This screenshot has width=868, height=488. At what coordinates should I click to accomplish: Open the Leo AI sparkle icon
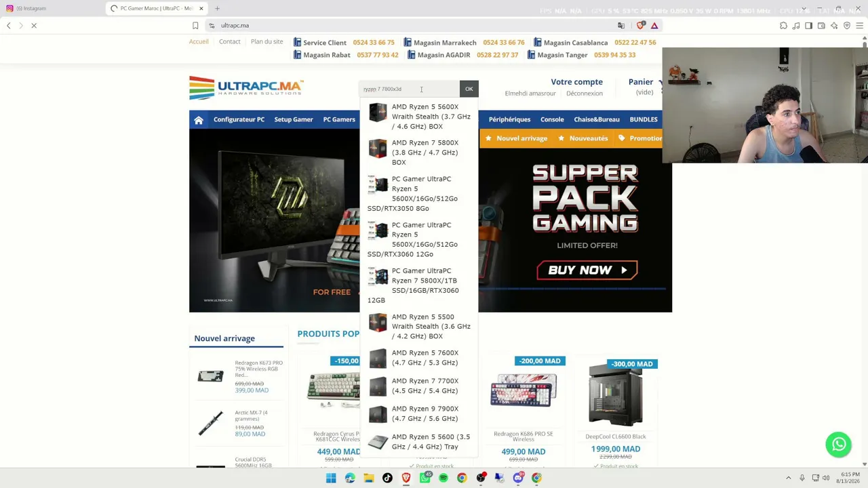(834, 26)
